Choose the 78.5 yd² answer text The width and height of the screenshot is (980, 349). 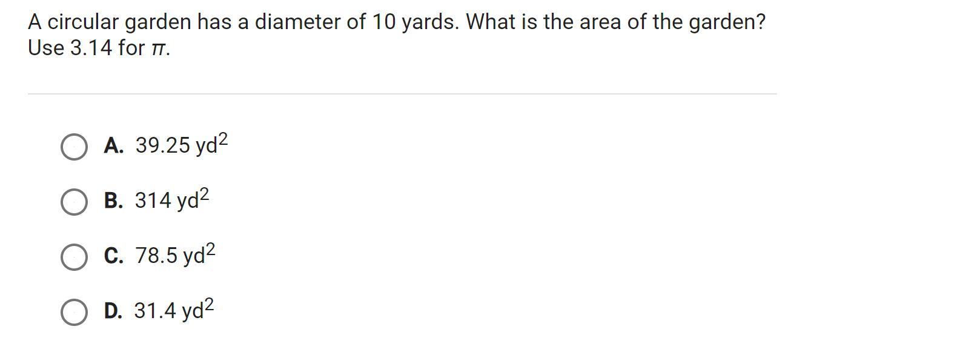pos(176,254)
